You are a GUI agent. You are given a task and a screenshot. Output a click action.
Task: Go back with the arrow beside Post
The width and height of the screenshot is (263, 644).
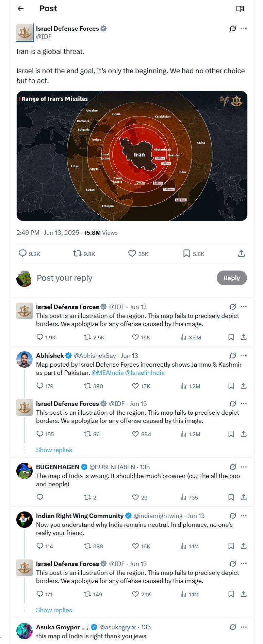point(21,9)
